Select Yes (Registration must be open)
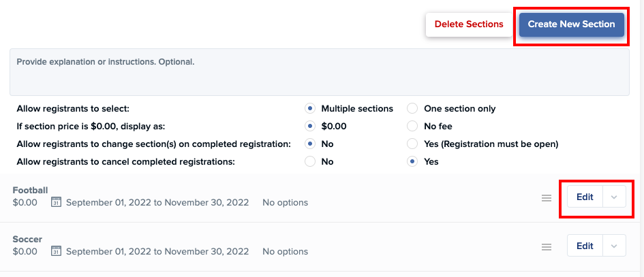Screen dimensions: 644x277 (412, 144)
